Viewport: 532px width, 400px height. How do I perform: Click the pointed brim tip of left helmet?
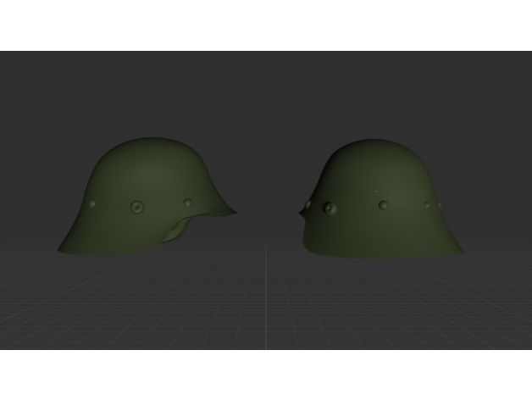coord(235,213)
